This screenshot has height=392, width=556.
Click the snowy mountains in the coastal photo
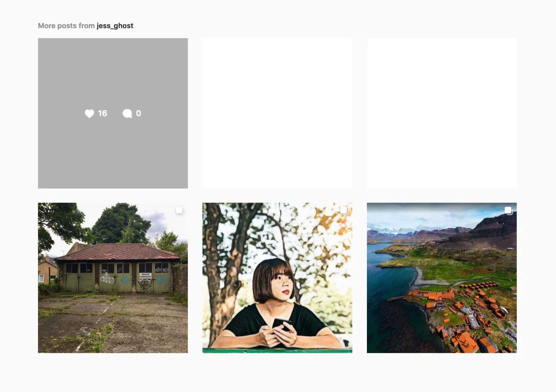click(388, 231)
